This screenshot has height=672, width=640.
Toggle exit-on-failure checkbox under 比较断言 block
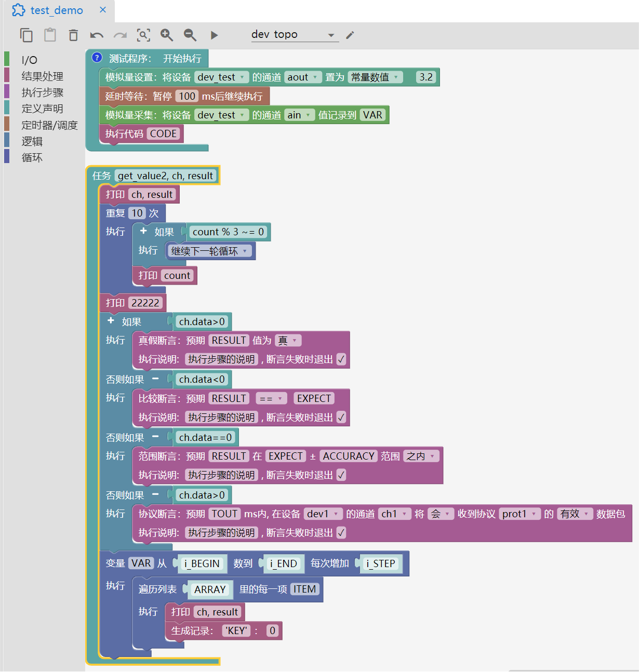tap(341, 418)
